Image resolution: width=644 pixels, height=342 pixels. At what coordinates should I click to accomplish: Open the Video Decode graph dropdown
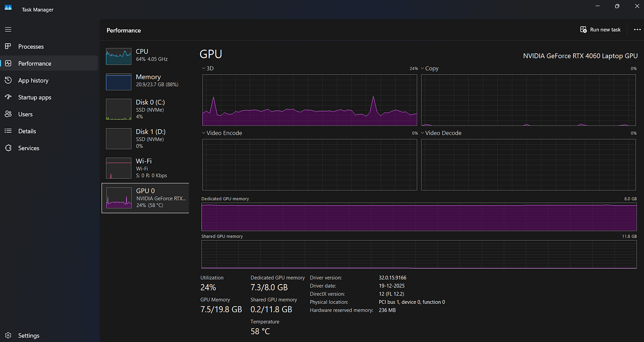click(x=441, y=133)
